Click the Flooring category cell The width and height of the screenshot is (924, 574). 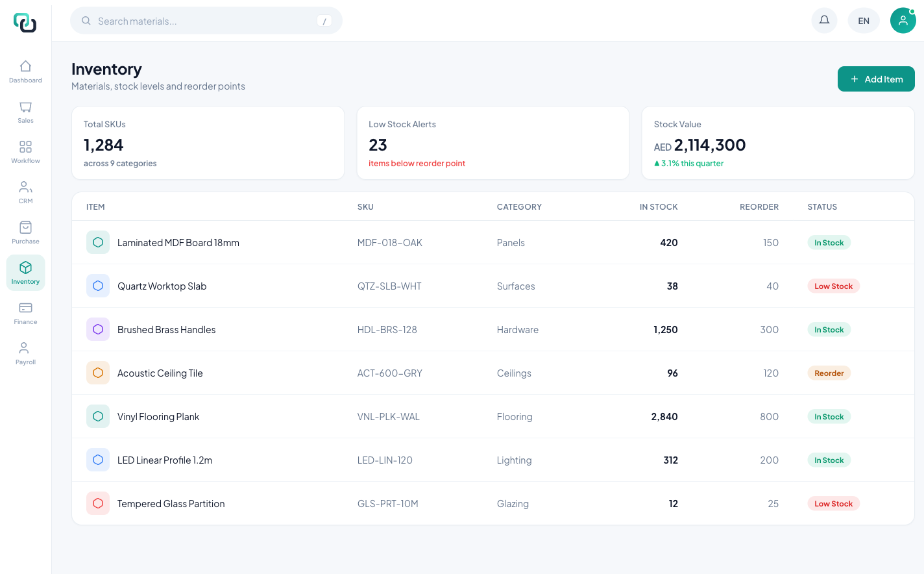tap(515, 417)
